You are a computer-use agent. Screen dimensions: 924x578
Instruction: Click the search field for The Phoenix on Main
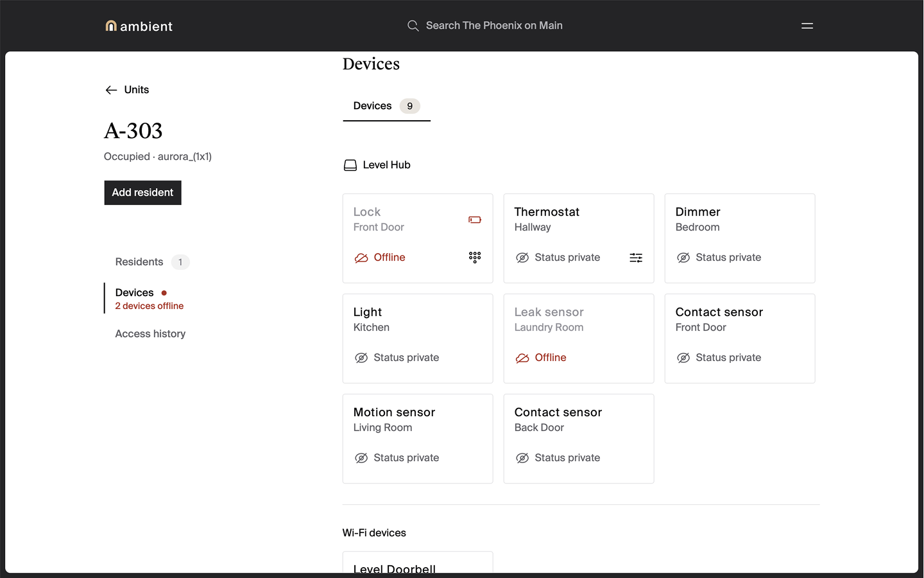coord(493,26)
